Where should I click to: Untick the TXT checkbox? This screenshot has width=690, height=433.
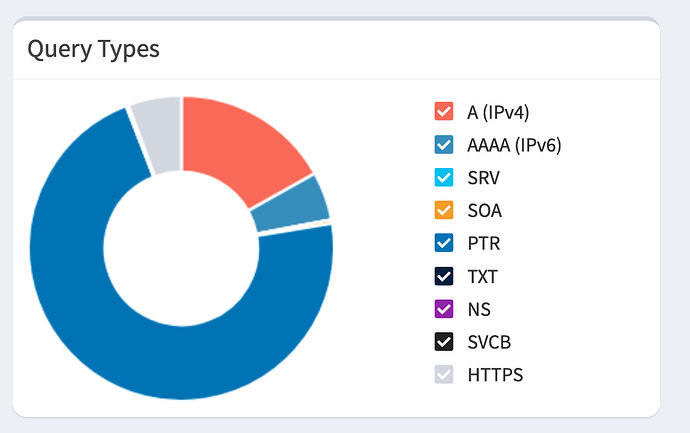click(x=444, y=276)
